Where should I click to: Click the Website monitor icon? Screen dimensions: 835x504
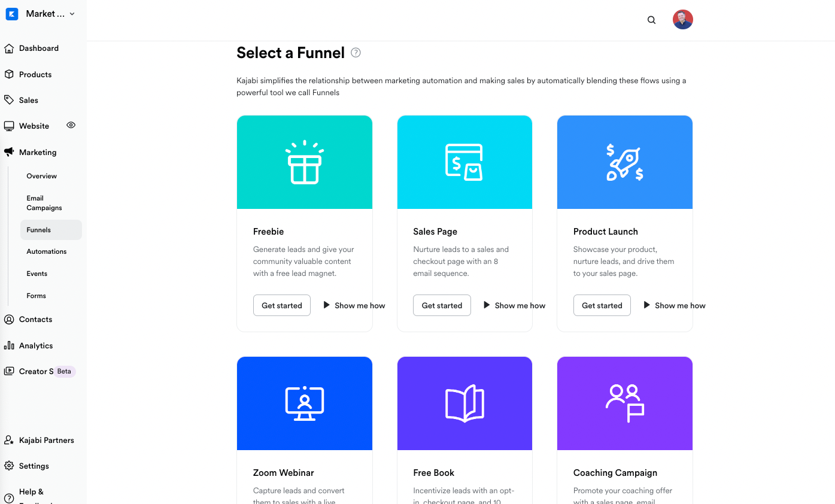[x=9, y=126]
